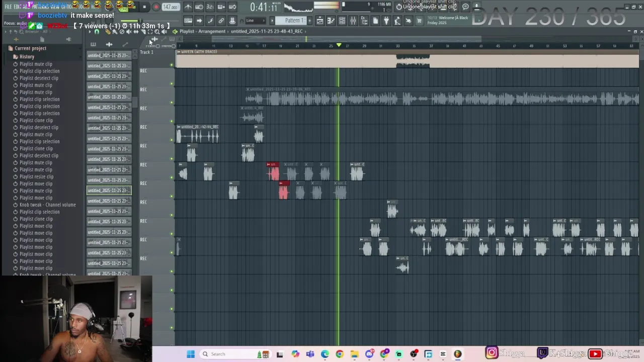
Task: Open the FILE menu
Action: (x=8, y=7)
